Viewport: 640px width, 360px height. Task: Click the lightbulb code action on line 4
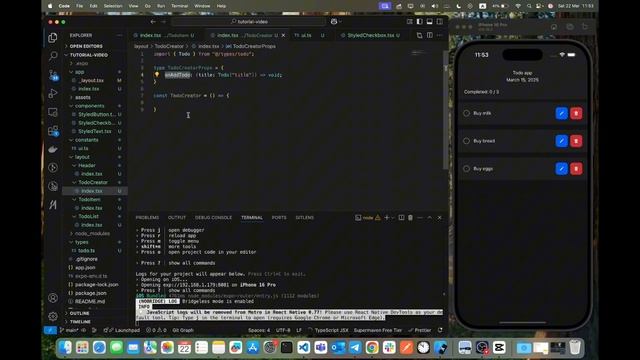[157, 75]
